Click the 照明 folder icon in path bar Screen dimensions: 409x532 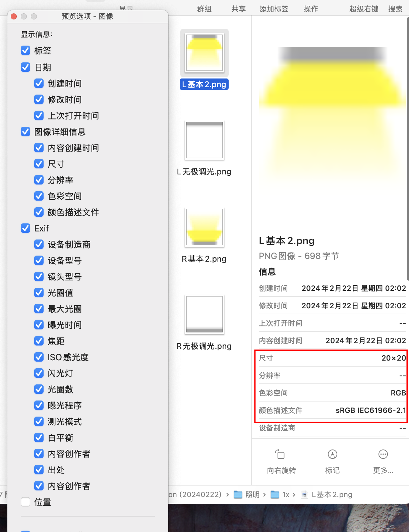(238, 494)
